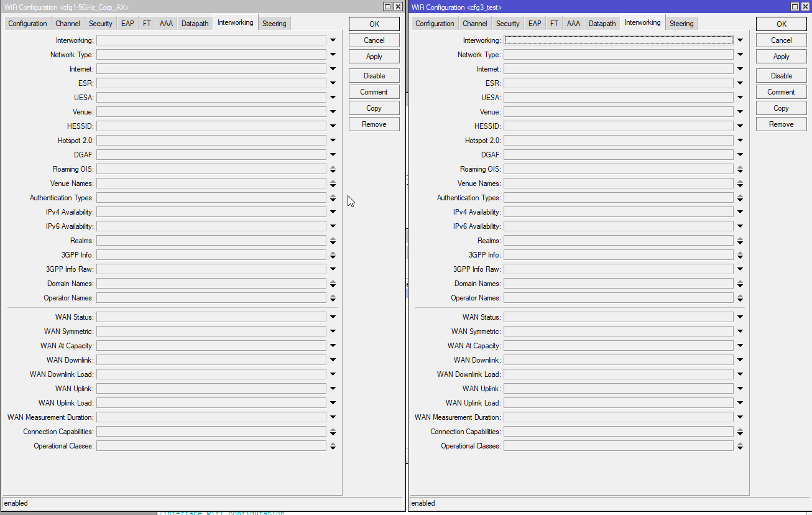Expand DGAF arrow in cfg3_test window
Viewport: 812px width, 515px height.
740,155
